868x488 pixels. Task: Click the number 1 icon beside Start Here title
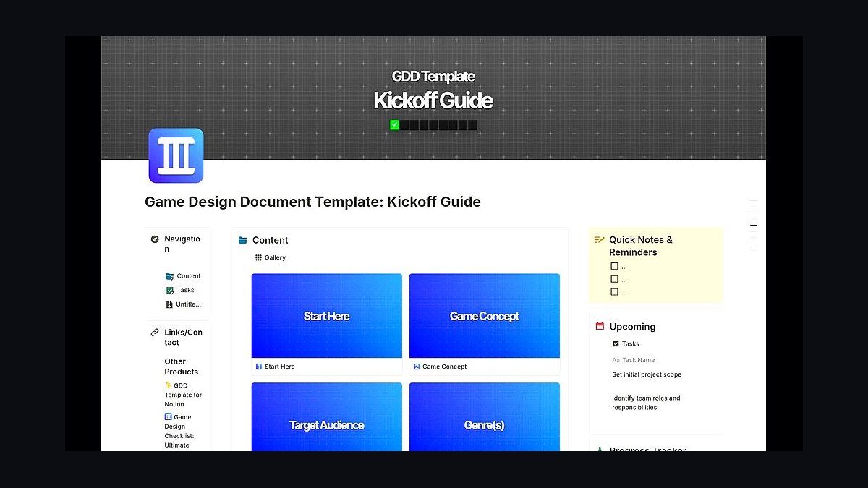click(259, 367)
